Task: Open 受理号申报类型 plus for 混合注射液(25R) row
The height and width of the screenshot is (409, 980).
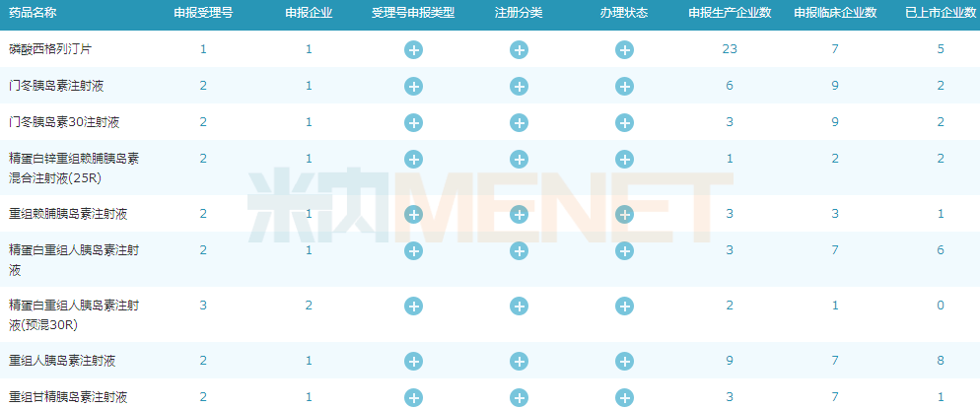Action: point(413,160)
